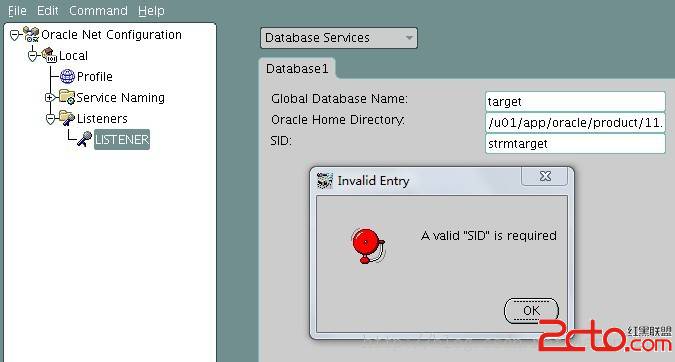Open the Edit menu

pyautogui.click(x=47, y=10)
